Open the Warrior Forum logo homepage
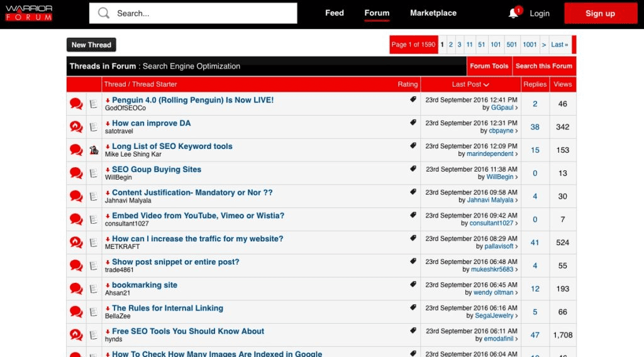644x357 pixels. 29,13
